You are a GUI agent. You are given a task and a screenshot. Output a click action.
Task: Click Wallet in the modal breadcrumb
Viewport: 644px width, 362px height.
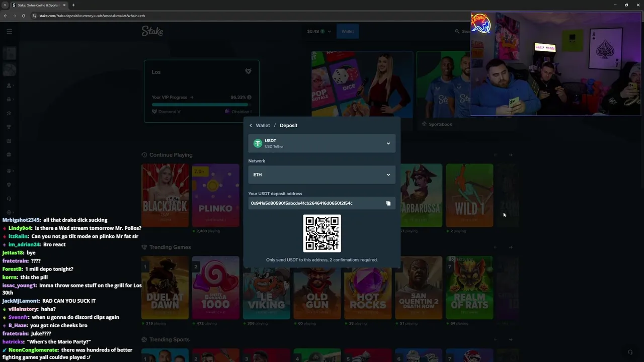click(x=263, y=126)
